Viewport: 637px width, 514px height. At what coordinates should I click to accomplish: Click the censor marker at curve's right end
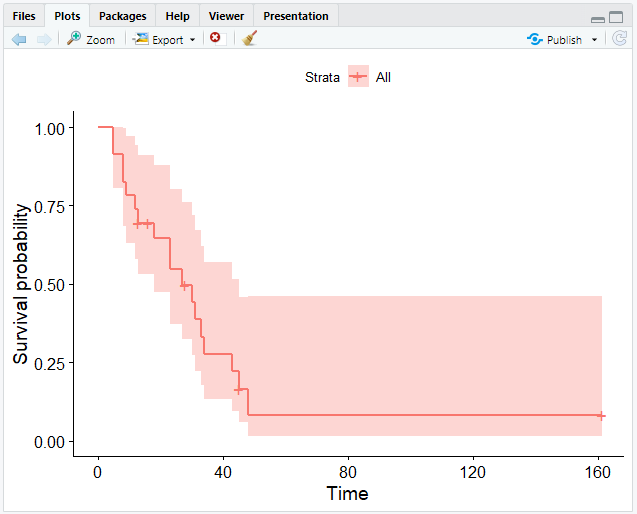point(601,415)
